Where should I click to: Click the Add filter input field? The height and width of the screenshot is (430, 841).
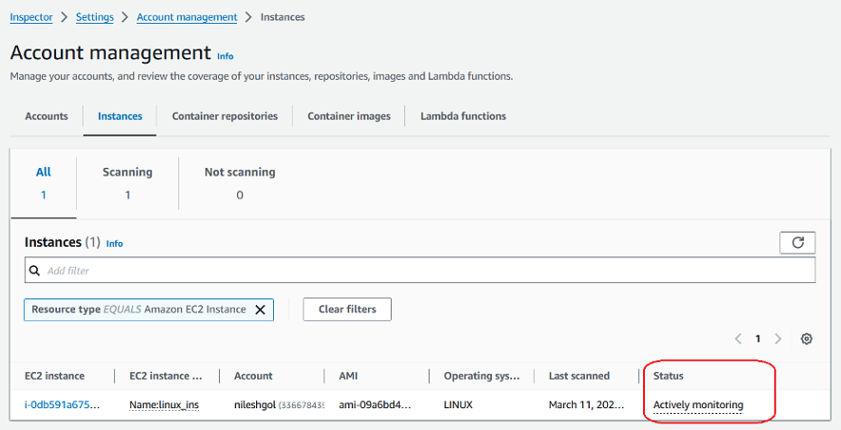click(x=420, y=270)
